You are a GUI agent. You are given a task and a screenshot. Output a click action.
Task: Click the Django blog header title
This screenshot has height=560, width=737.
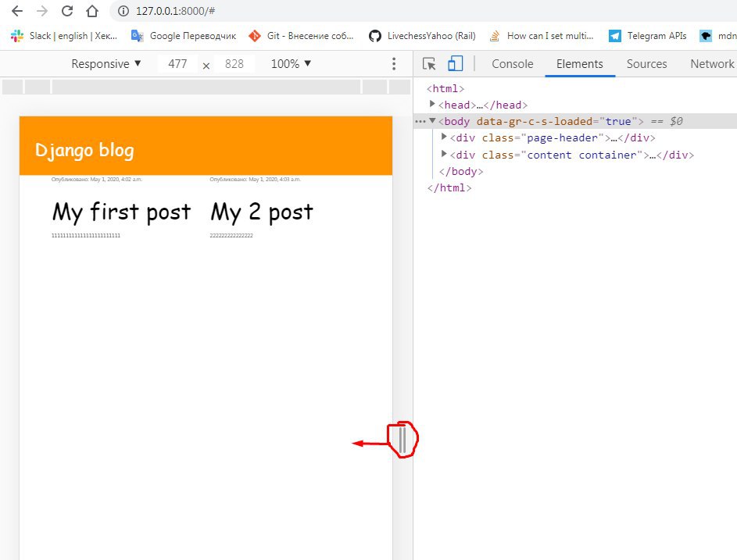[x=84, y=150]
